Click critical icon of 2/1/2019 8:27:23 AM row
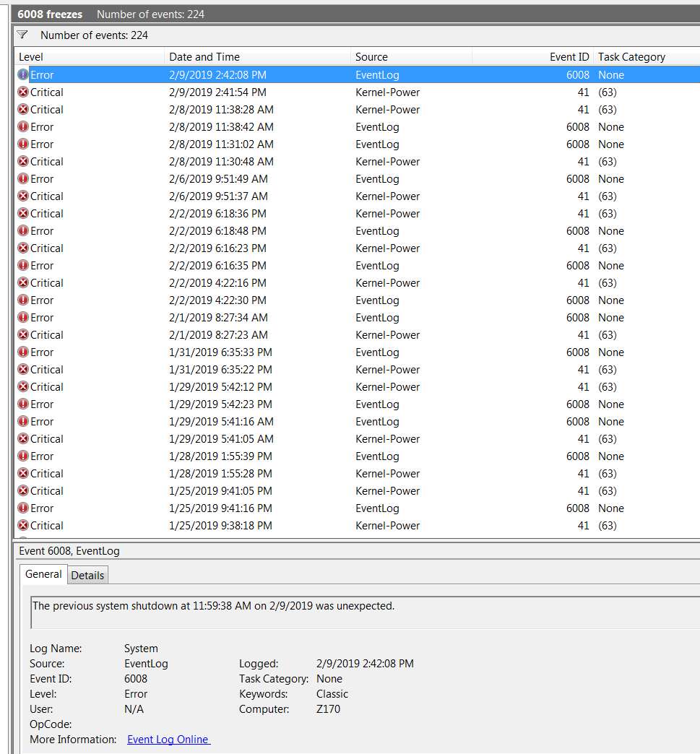Viewport: 700px width, 754px height. tap(23, 334)
